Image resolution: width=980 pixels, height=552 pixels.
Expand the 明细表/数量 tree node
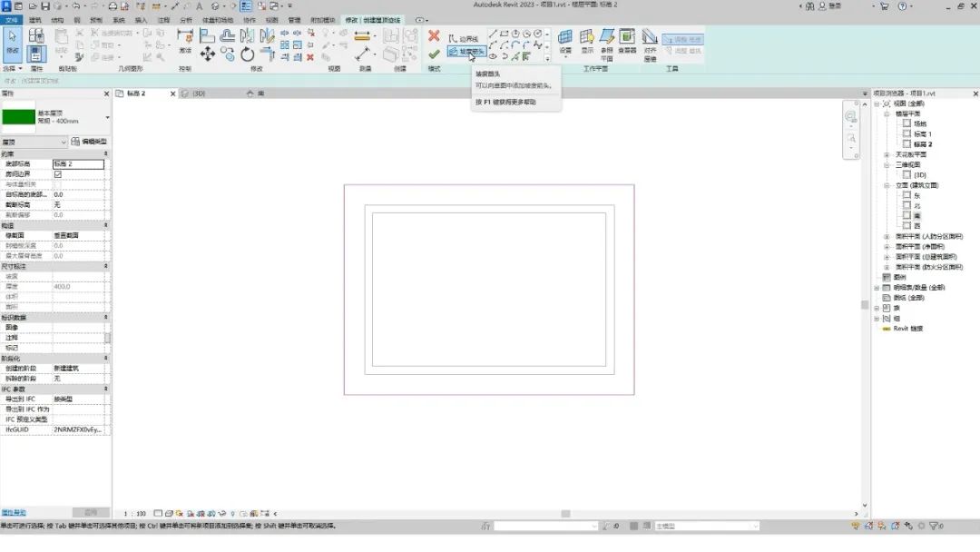(x=877, y=287)
